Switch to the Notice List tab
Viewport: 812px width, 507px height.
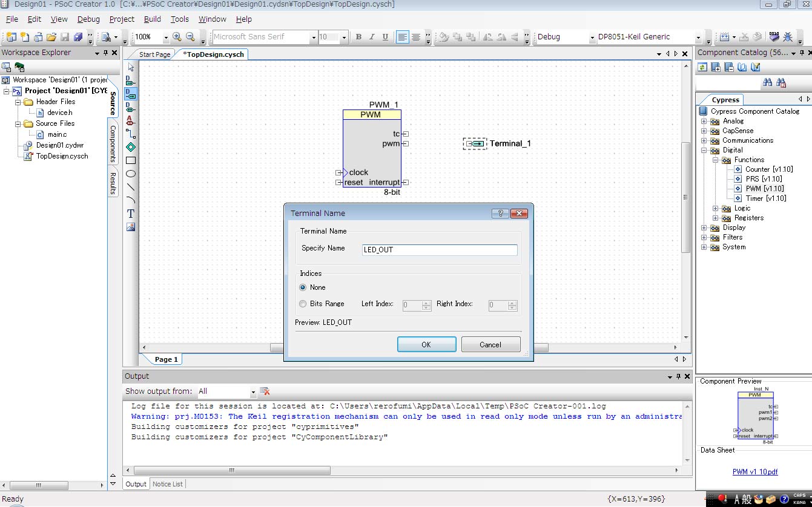pyautogui.click(x=168, y=484)
